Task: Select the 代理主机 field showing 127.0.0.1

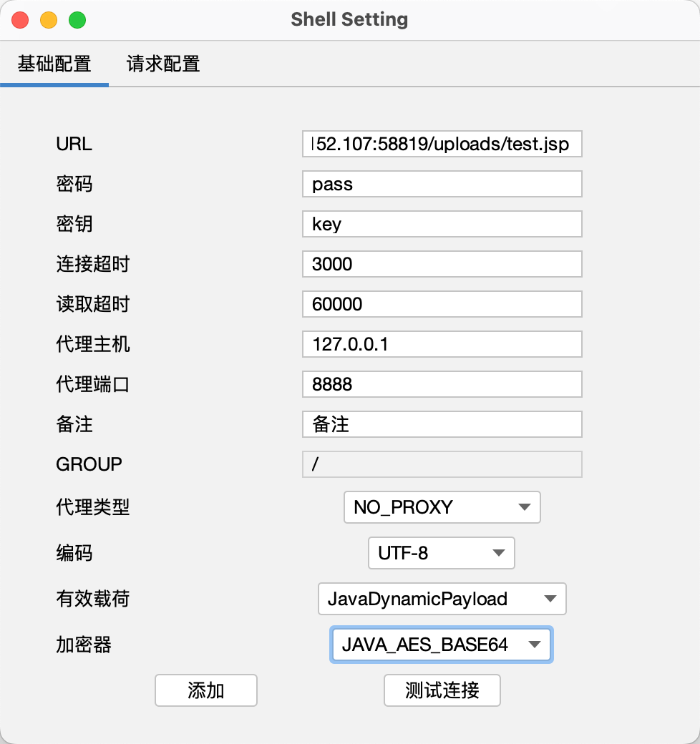Action: [x=442, y=344]
